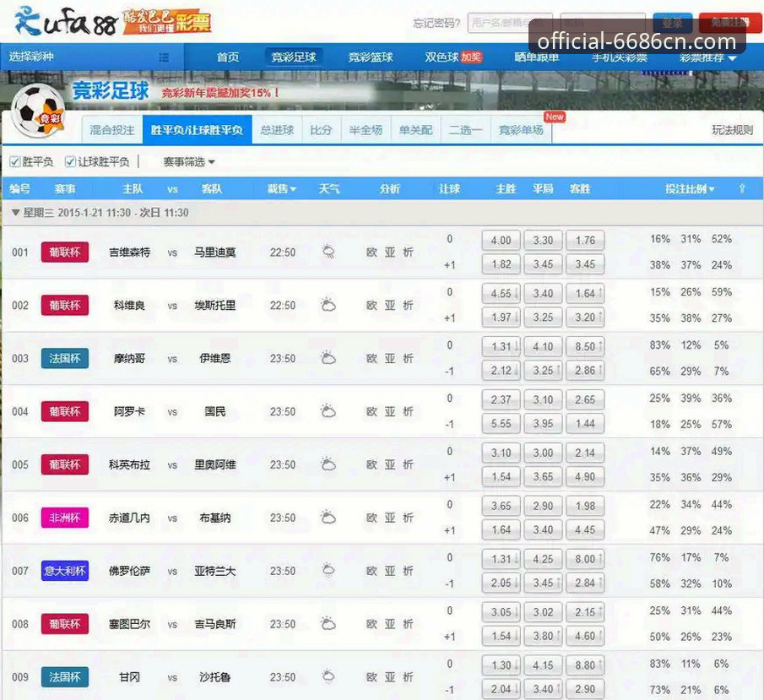Screen dimensions: 764x700
Task: Select draw odds 3.40 for match 002
Action: pos(543,294)
